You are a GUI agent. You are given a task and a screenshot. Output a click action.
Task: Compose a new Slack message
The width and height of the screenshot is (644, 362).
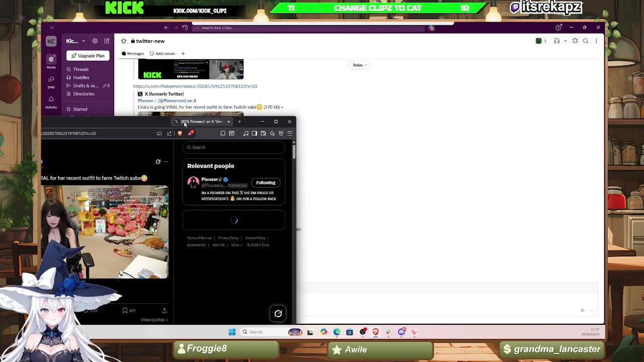107,41
